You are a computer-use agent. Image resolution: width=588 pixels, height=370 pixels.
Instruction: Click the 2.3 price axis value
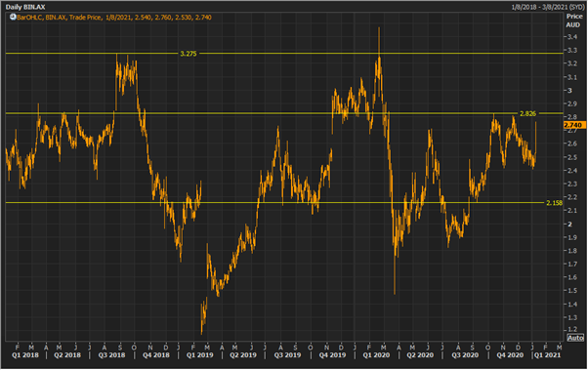571,185
